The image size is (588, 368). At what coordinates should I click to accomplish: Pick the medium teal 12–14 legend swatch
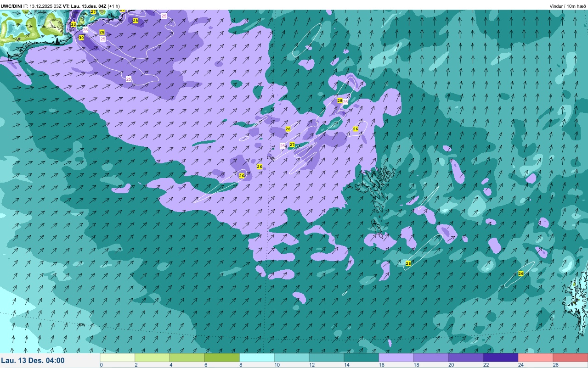point(327,357)
